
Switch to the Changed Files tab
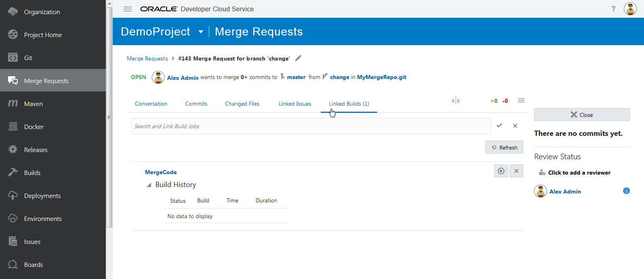242,104
